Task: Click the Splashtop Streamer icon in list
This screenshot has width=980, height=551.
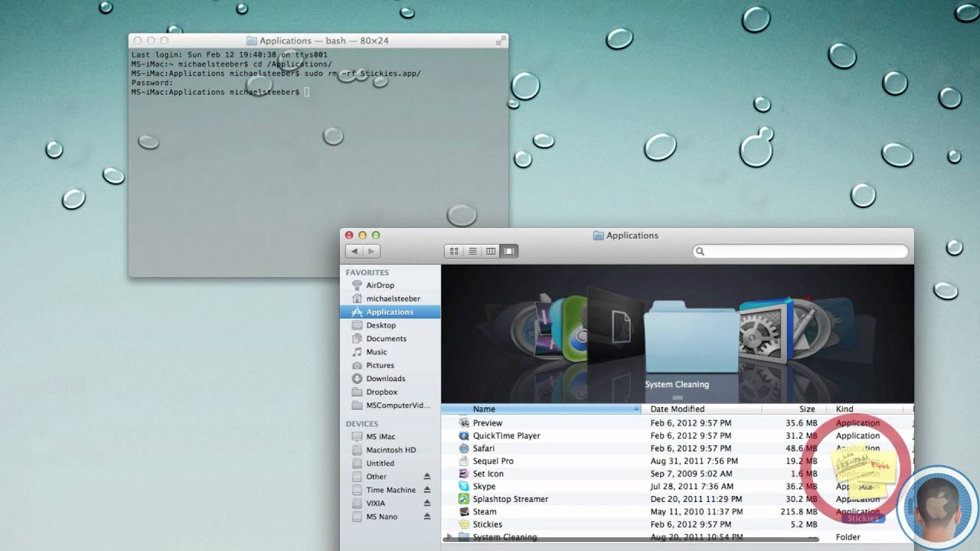Action: [464, 499]
